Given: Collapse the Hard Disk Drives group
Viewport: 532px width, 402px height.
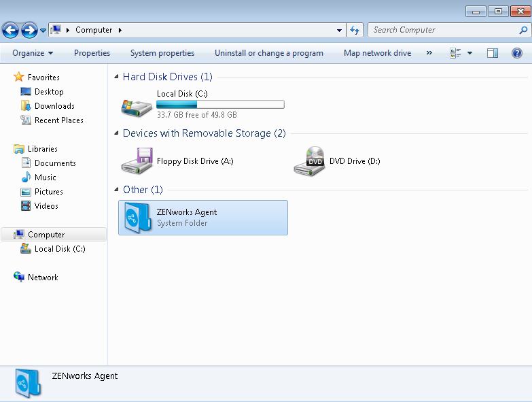Looking at the screenshot, I should tap(116, 77).
